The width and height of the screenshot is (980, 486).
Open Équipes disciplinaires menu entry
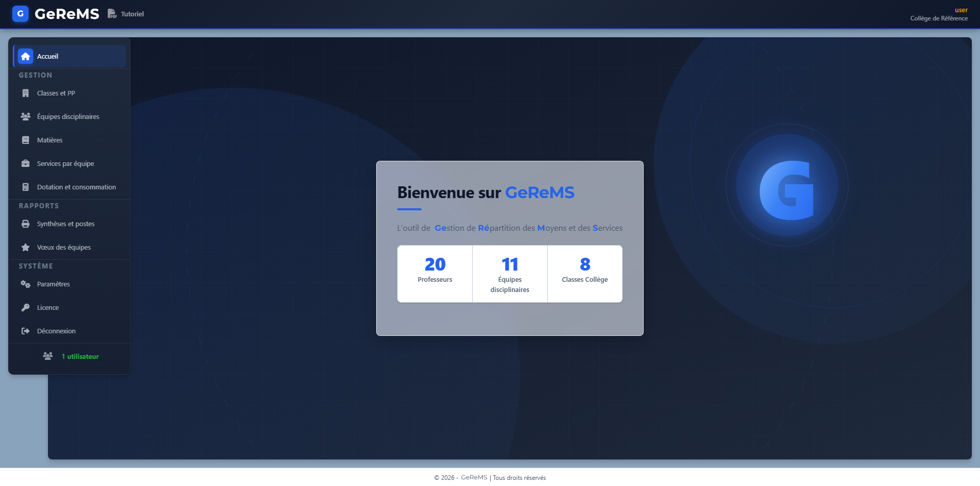click(x=69, y=116)
